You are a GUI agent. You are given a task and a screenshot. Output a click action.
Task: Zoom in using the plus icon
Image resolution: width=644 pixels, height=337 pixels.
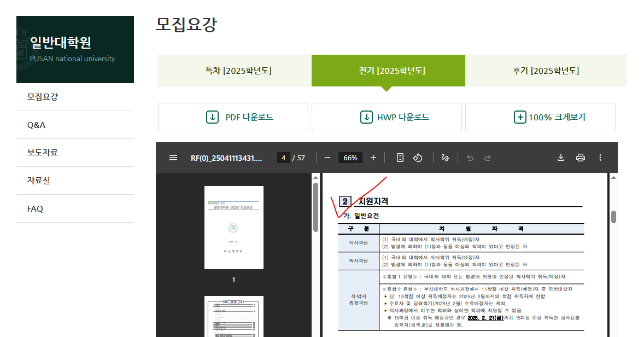coord(373,158)
